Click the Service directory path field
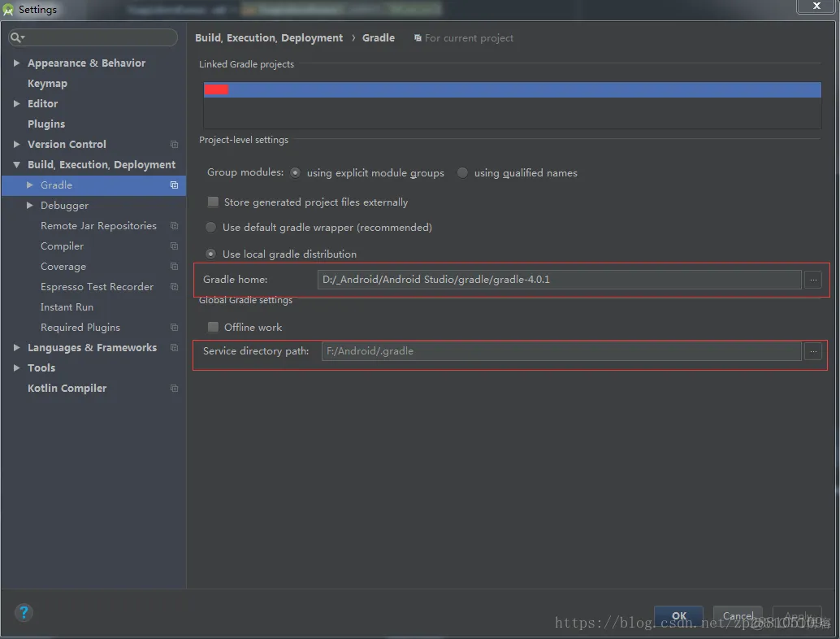 [561, 352]
